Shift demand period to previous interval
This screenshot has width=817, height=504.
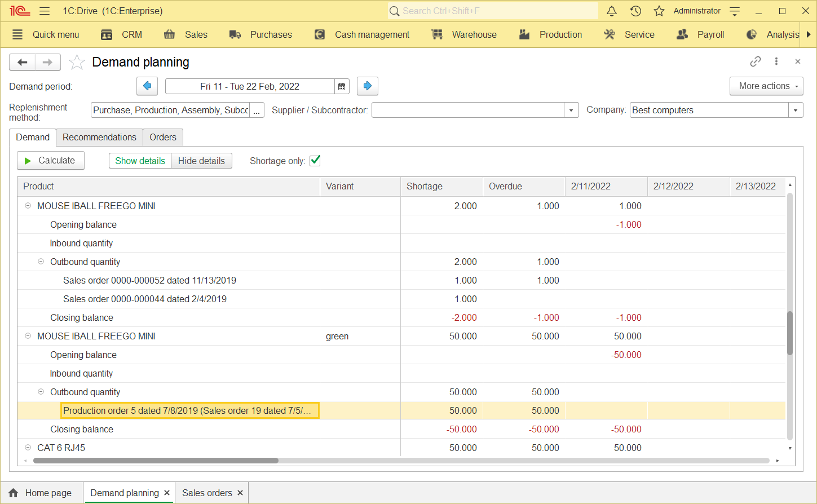147,86
